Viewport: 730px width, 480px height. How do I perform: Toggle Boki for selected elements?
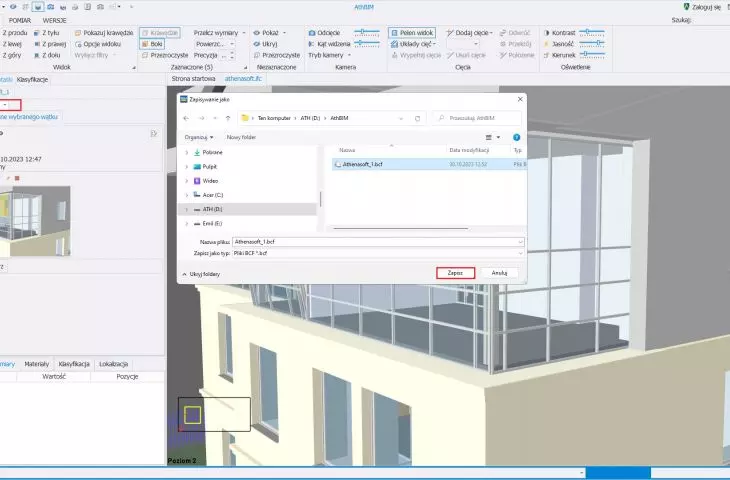pos(152,44)
